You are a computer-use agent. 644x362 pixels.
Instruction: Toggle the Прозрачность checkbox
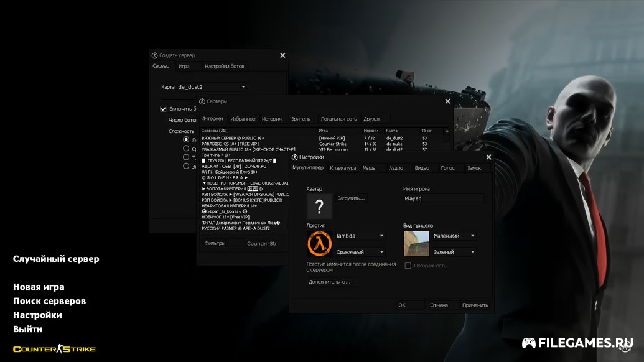pyautogui.click(x=408, y=266)
